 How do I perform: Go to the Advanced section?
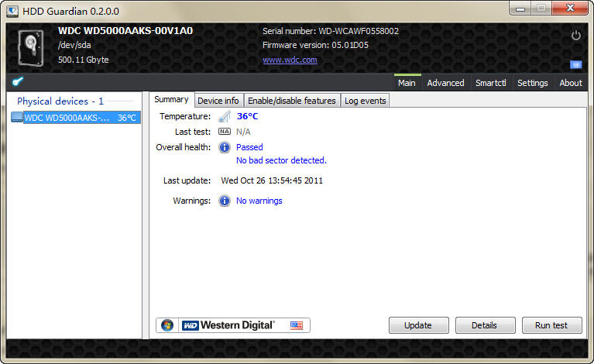[445, 83]
